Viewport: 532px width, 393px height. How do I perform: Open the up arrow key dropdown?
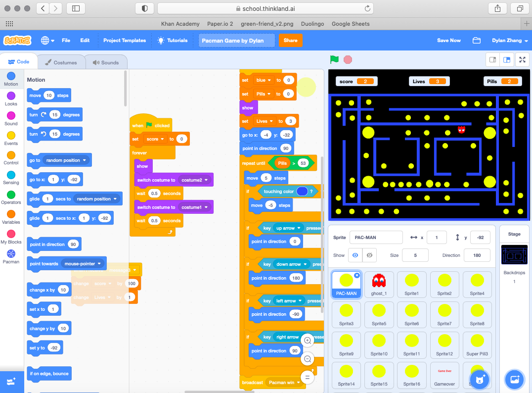pos(288,228)
